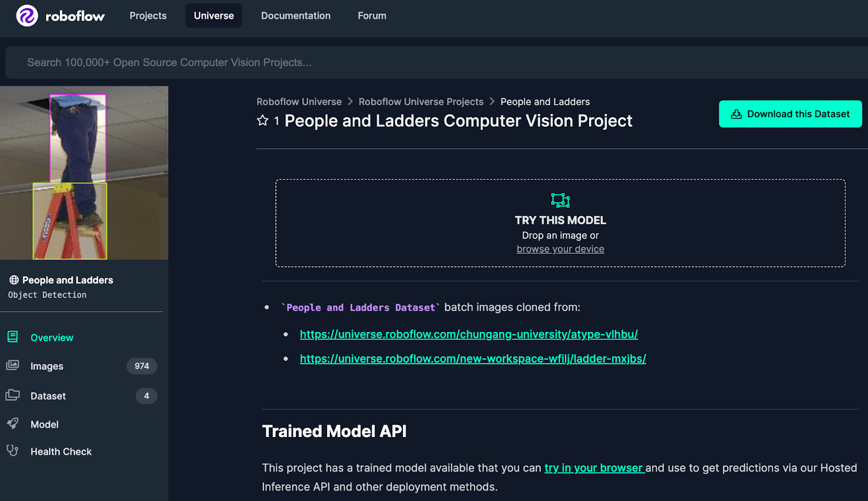Click the People and Ladders breadcrumb
868x501 pixels.
coord(545,101)
